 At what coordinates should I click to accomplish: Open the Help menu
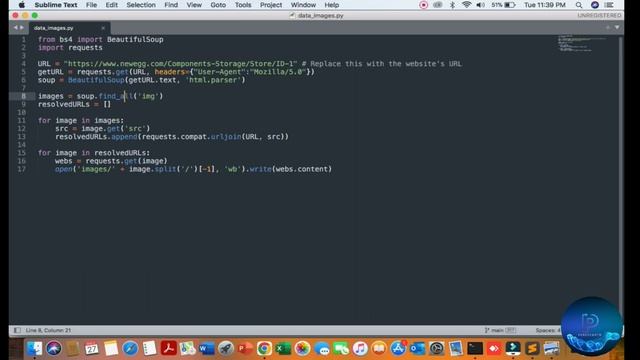coord(332,5)
